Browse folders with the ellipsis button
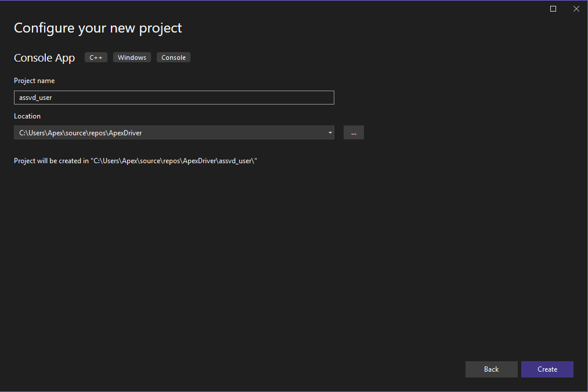Viewport: 588px width, 392px height. [353, 132]
